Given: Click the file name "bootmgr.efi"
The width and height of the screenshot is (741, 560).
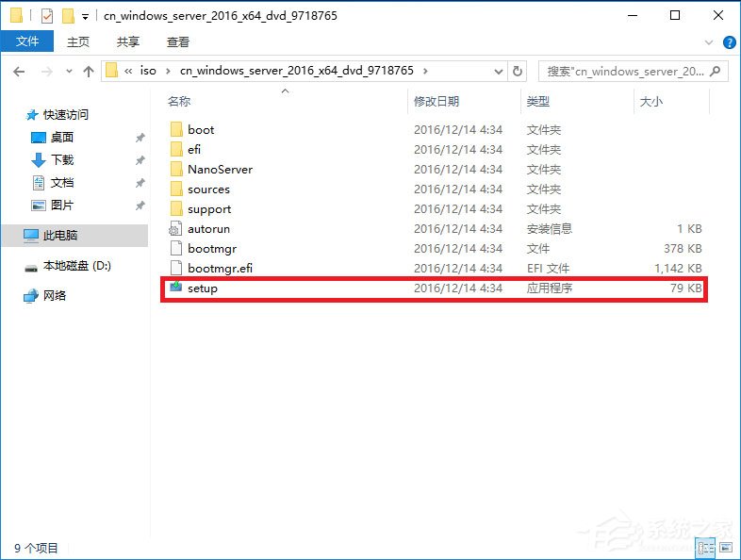Looking at the screenshot, I should (221, 269).
